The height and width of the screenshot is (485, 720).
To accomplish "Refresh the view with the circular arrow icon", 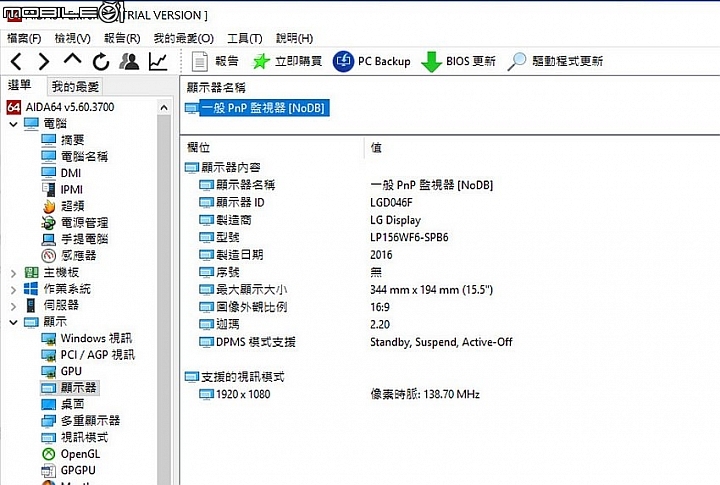I will click(101, 61).
